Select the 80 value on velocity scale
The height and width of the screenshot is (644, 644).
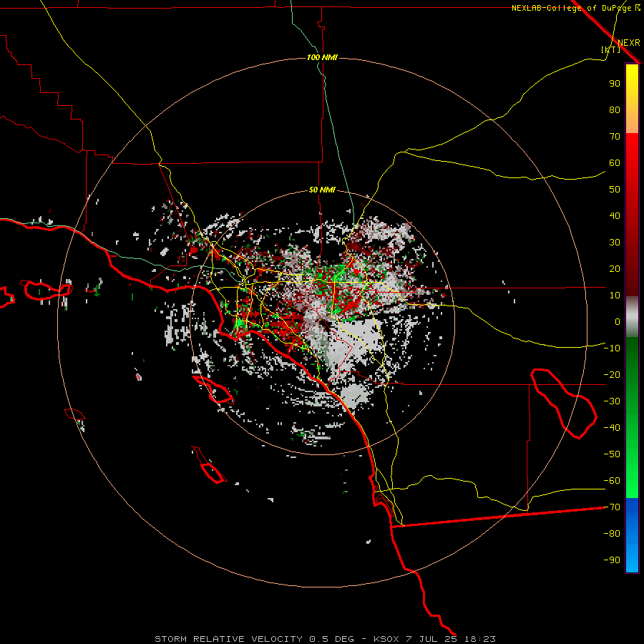[x=615, y=109]
